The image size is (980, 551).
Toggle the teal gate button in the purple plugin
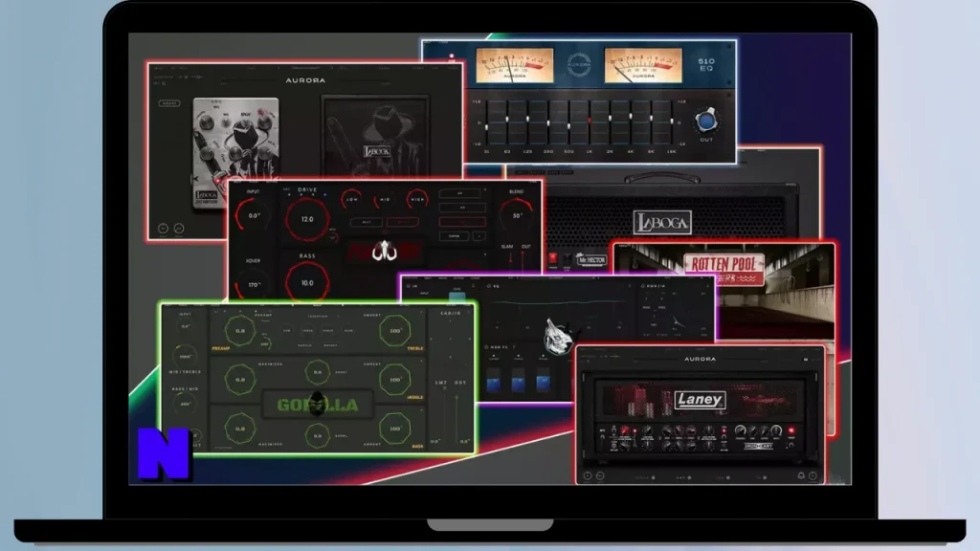click(457, 297)
